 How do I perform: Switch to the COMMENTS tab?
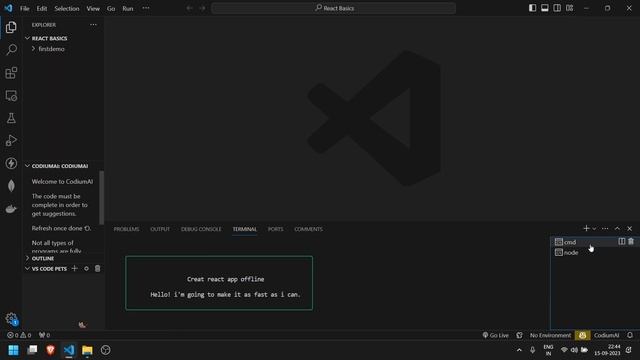(308, 229)
